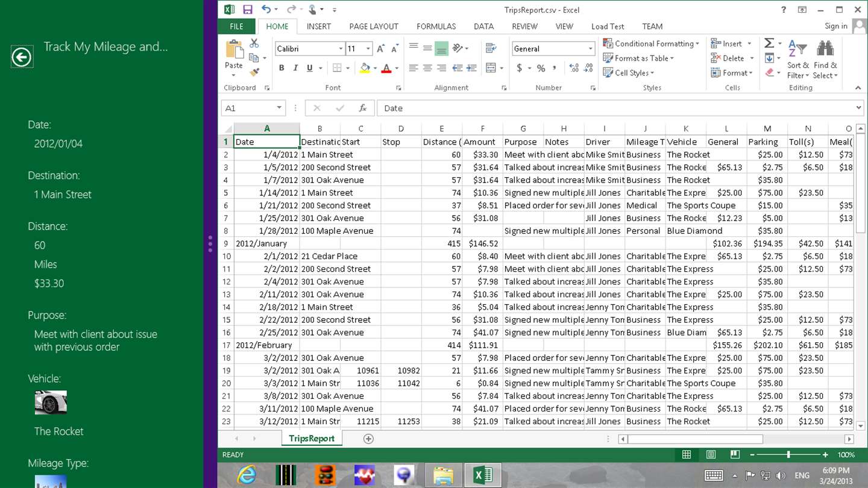868x488 pixels.
Task: Insert a function with the fx button
Action: (362, 108)
